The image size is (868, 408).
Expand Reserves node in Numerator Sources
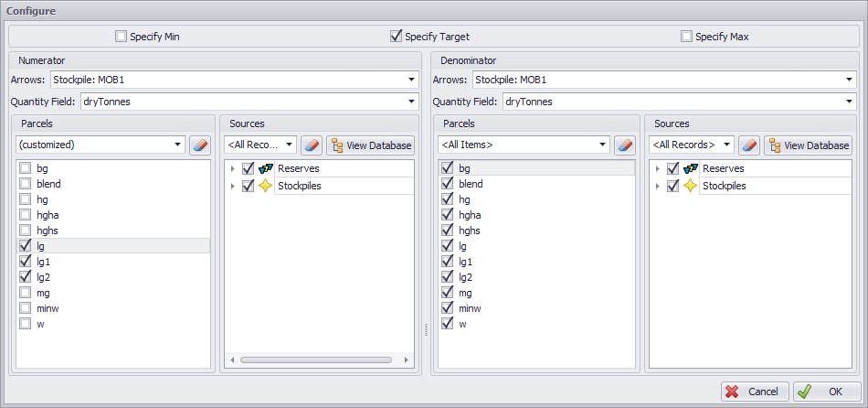tap(233, 168)
